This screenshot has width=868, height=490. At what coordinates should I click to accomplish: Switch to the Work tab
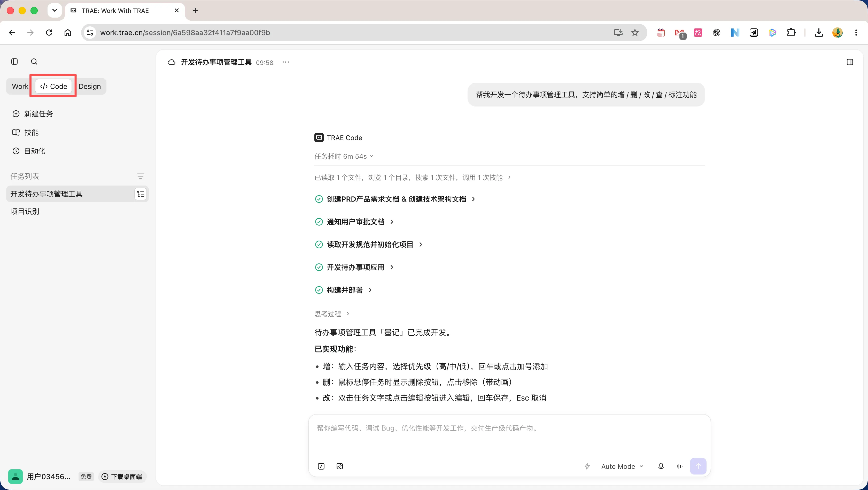[20, 86]
